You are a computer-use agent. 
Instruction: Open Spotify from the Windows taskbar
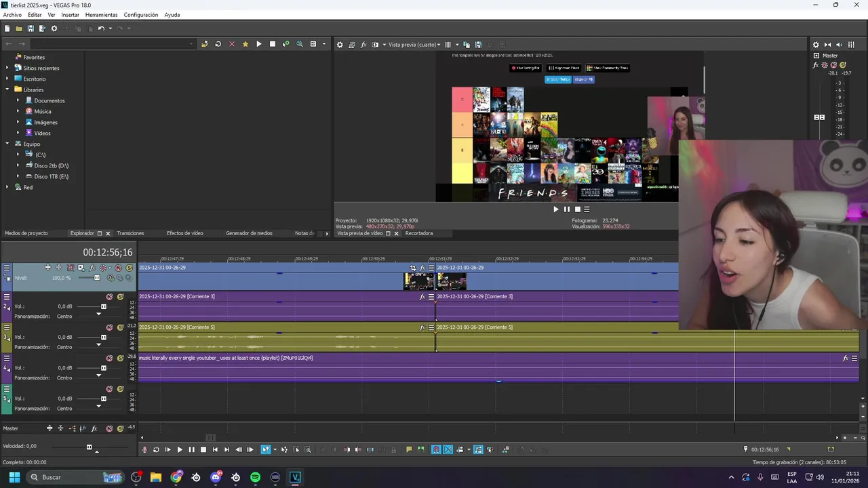[255, 477]
